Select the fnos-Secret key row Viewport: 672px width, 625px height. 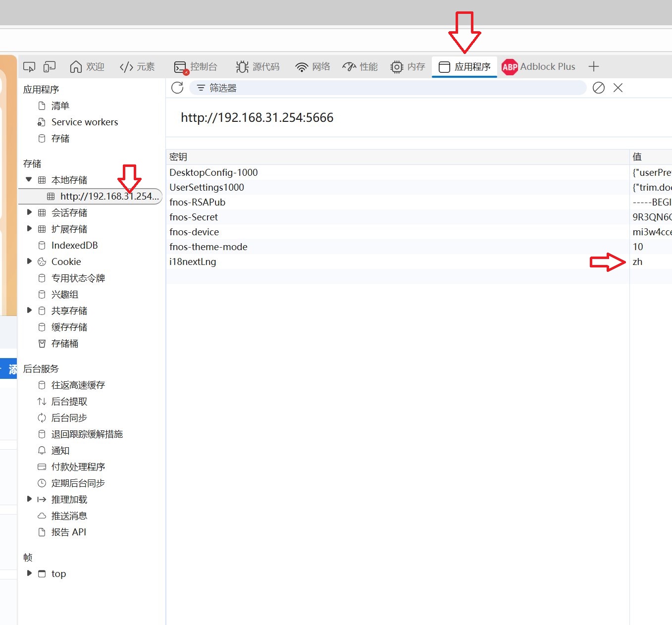pyautogui.click(x=419, y=217)
